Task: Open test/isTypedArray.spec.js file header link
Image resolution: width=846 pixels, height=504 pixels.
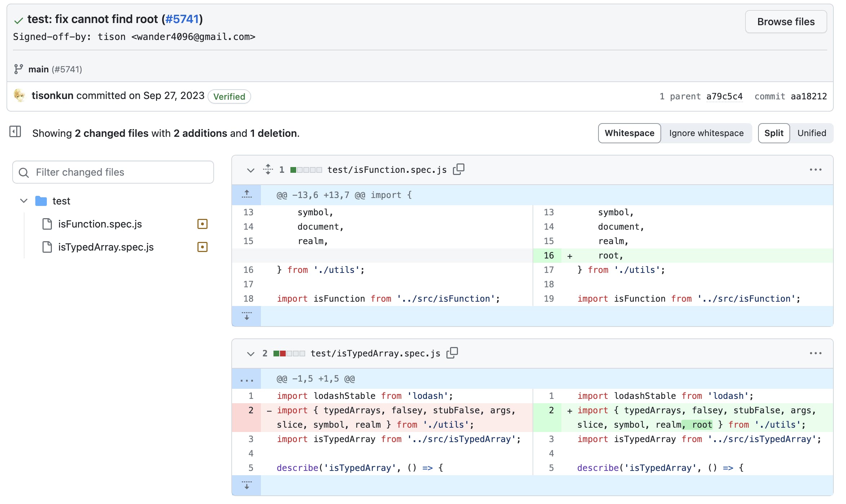Action: click(375, 353)
